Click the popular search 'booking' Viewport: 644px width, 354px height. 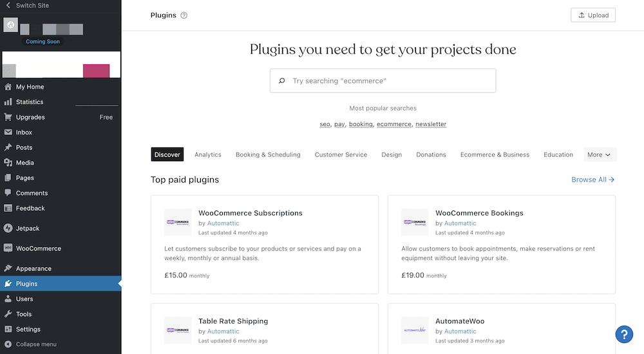pyautogui.click(x=361, y=124)
